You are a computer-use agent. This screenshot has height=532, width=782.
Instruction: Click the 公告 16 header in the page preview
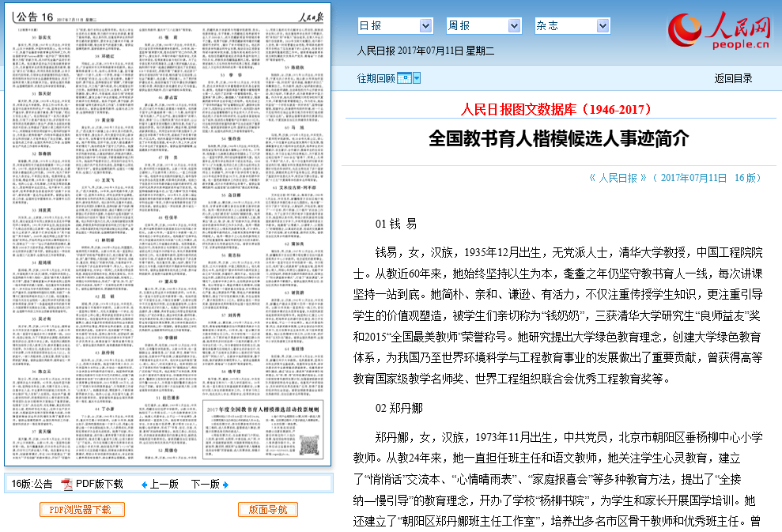35,17
